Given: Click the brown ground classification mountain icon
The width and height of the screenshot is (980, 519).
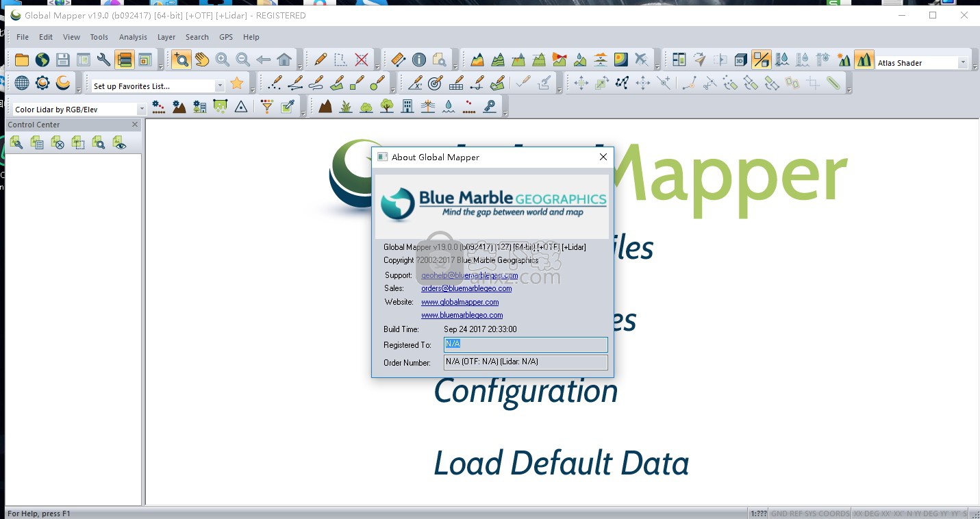Looking at the screenshot, I should tap(325, 107).
